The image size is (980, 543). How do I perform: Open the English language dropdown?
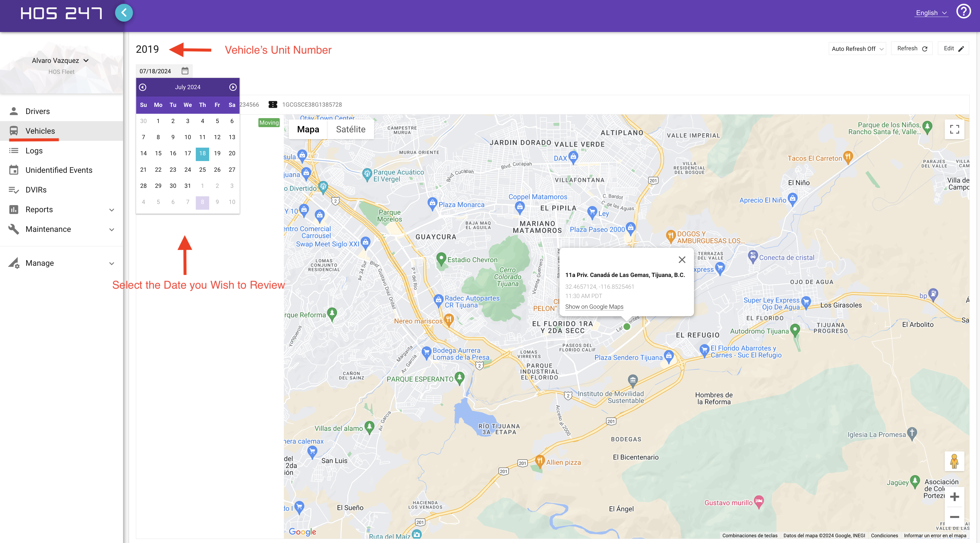[x=931, y=13]
